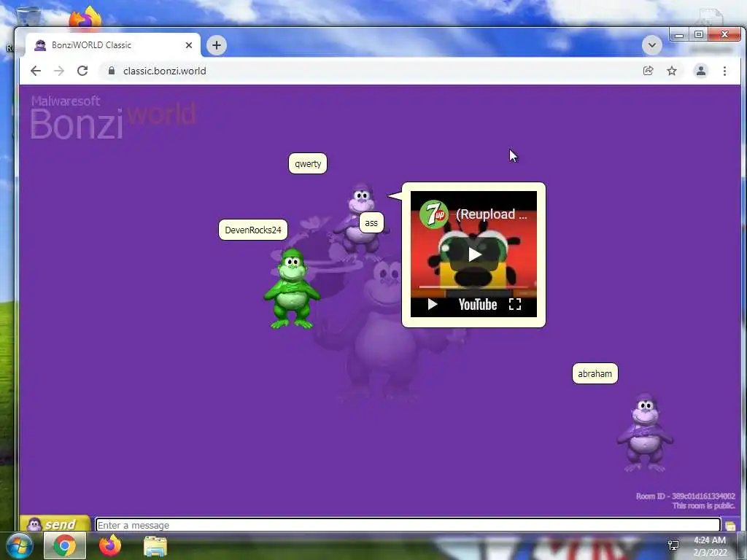Click the yellow icon beside the message field
This screenshot has width=747, height=560.
pos(730,526)
